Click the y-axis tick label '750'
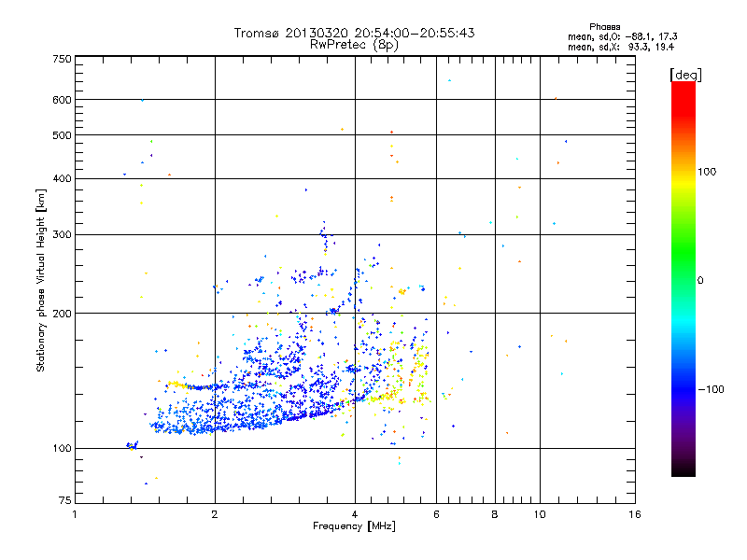The width and height of the screenshot is (747, 560). (62, 59)
